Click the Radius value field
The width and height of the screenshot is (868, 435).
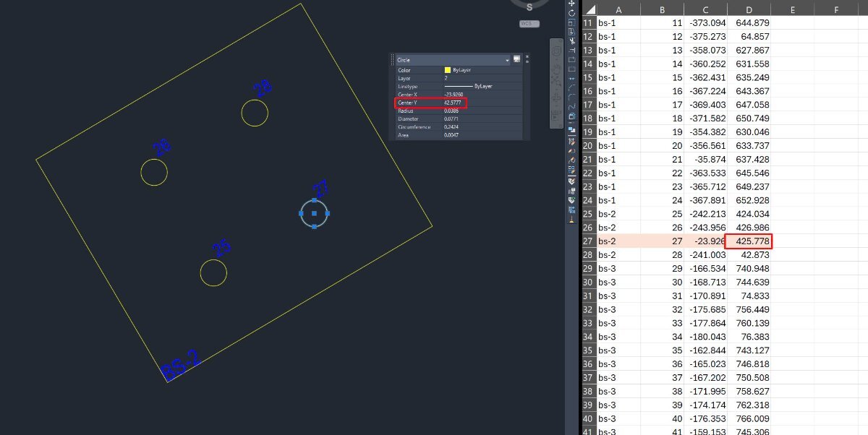482,111
